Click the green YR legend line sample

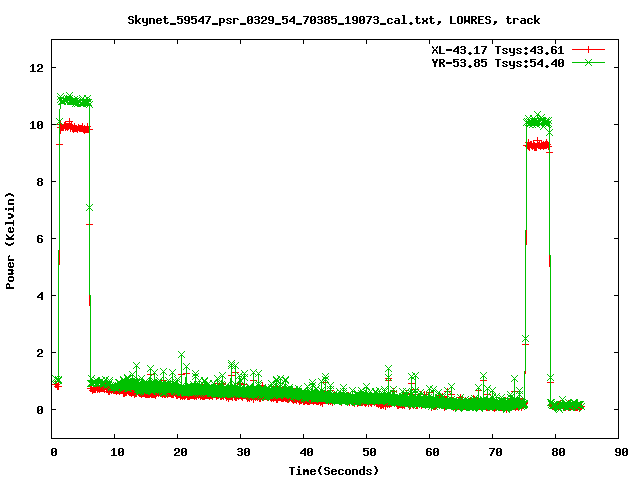point(588,62)
